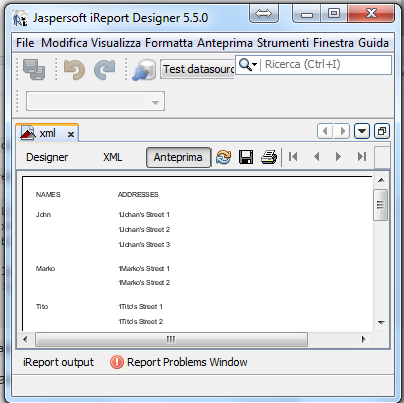Go to the last page
Screen dimensions: 404x403
click(362, 156)
